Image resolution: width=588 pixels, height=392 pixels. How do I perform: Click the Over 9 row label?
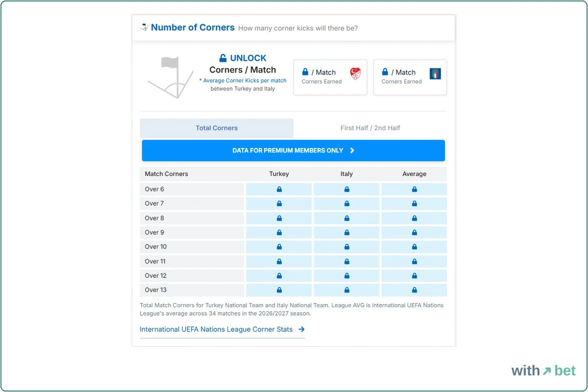(155, 232)
